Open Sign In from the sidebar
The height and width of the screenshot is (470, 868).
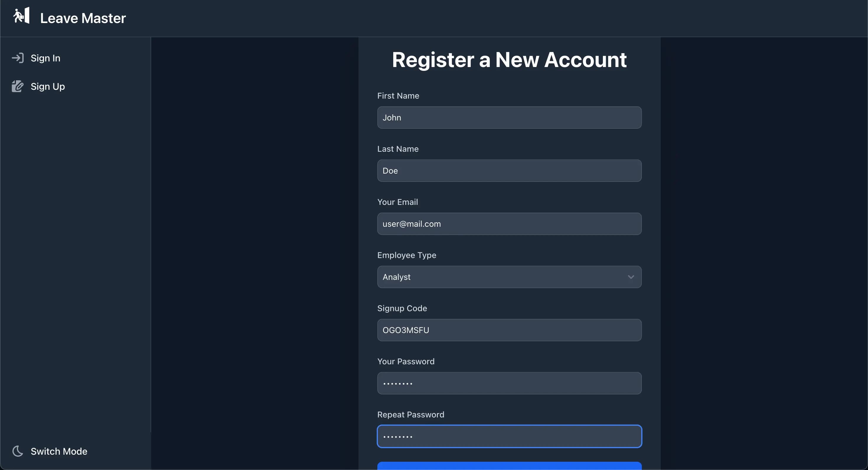tap(45, 58)
